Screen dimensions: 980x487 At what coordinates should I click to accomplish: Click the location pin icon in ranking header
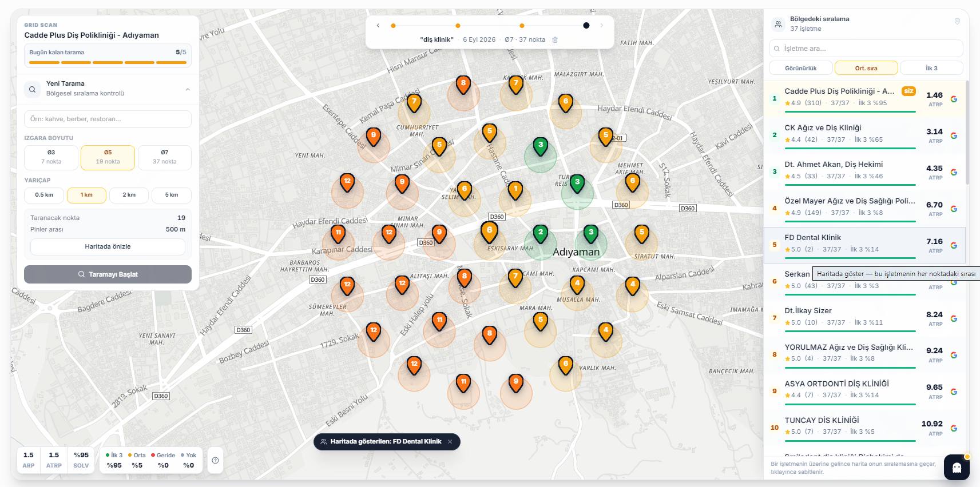(x=957, y=22)
